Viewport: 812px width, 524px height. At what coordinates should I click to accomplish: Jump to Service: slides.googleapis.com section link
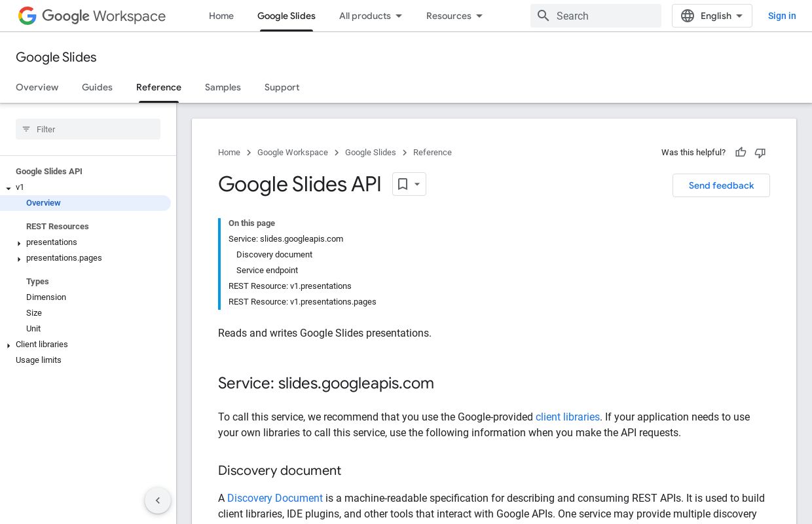(286, 239)
